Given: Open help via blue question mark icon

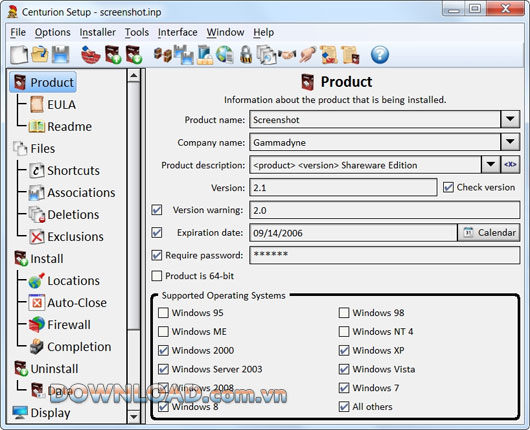Looking at the screenshot, I should [380, 55].
